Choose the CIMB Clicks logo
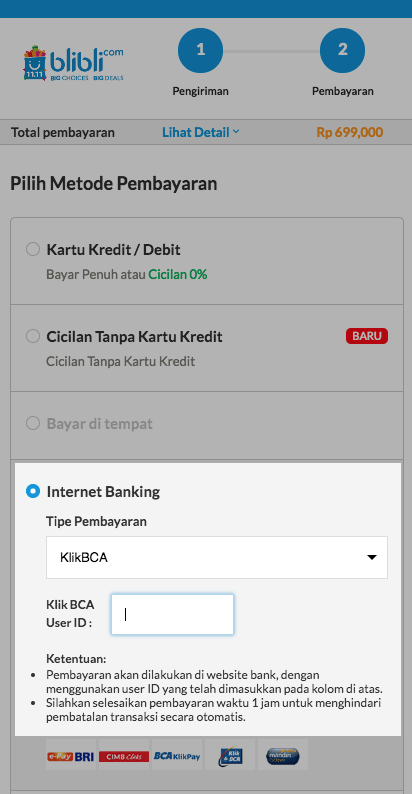The width and height of the screenshot is (412, 794). tap(124, 757)
